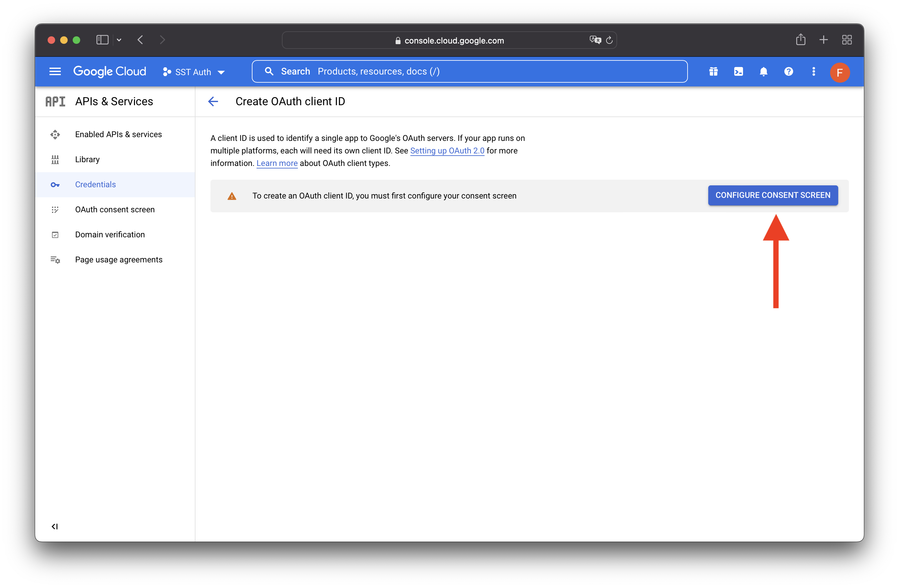Image resolution: width=899 pixels, height=588 pixels.
Task: Open the three-dot settings menu
Action: (813, 71)
